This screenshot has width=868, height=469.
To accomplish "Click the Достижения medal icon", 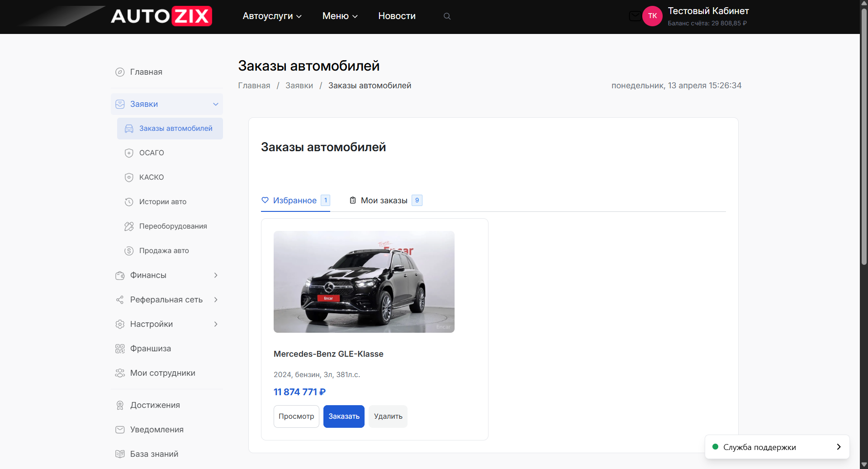I will tap(120, 405).
